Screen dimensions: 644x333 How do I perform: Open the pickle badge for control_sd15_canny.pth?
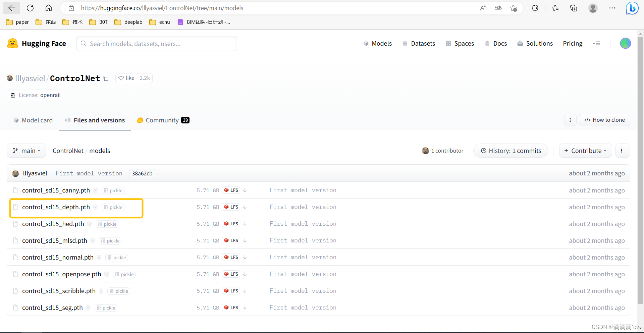(x=113, y=190)
